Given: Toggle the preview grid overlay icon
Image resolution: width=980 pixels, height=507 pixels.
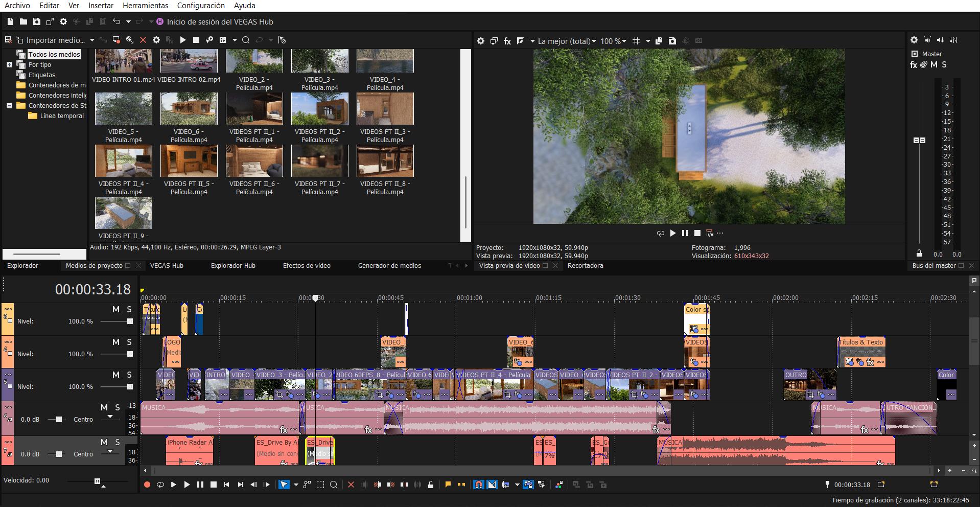Looking at the screenshot, I should coord(636,41).
